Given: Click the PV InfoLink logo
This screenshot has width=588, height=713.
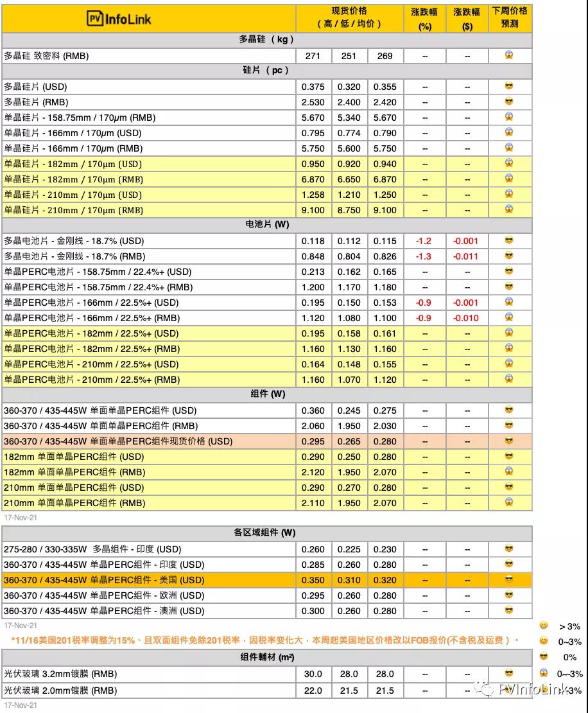Looking at the screenshot, I should [119, 19].
